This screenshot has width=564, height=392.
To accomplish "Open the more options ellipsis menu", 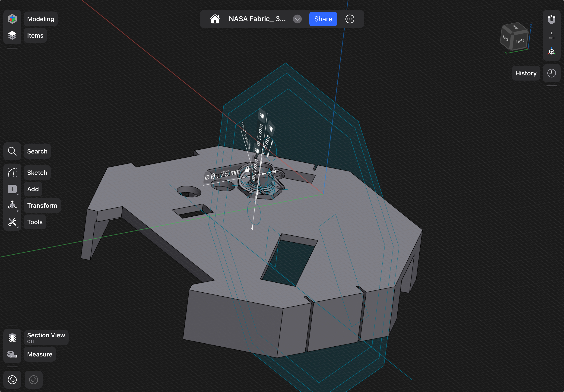I will click(x=350, y=19).
